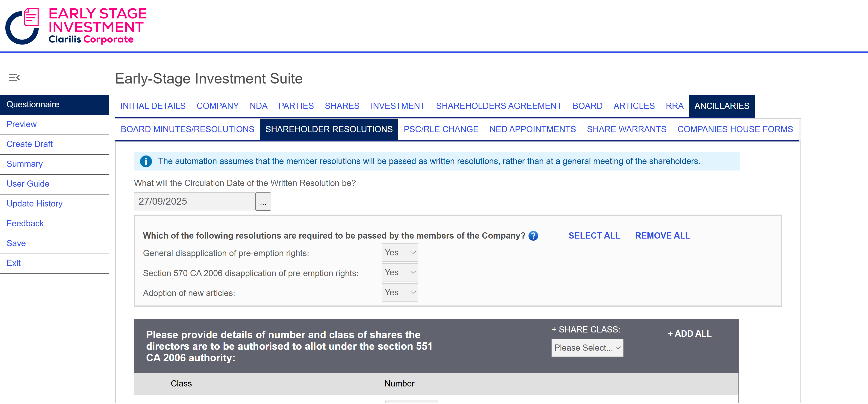Open Adoption of new articles dropdown
The image size is (868, 404).
pos(400,292)
